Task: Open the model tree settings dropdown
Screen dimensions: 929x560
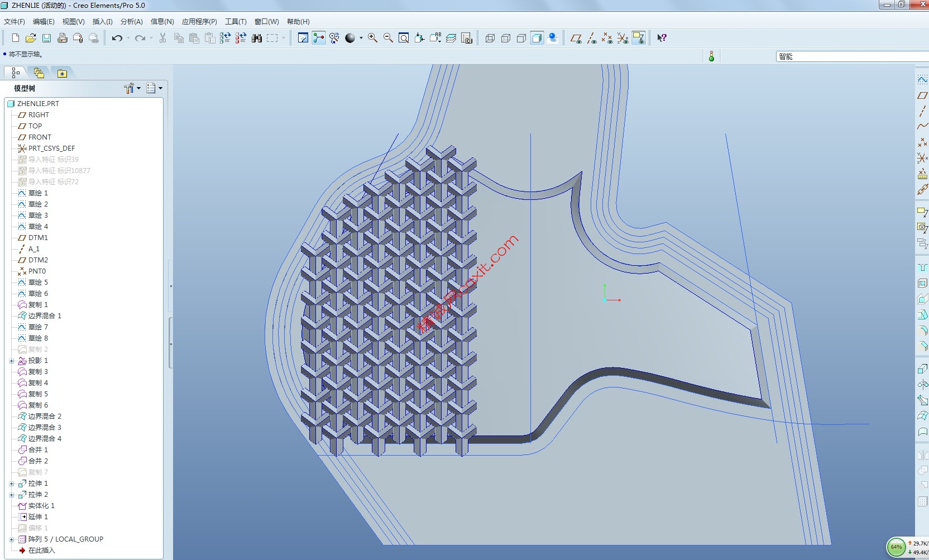Action: tap(132, 88)
